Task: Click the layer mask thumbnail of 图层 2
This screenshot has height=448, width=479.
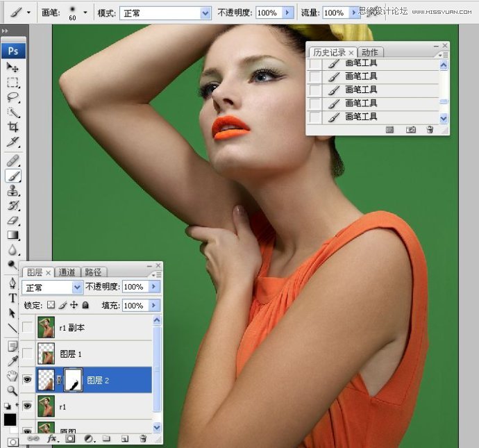Action: click(73, 380)
